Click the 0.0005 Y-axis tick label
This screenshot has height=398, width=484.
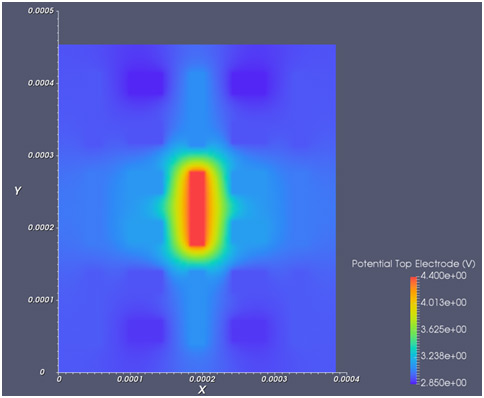pyautogui.click(x=41, y=11)
